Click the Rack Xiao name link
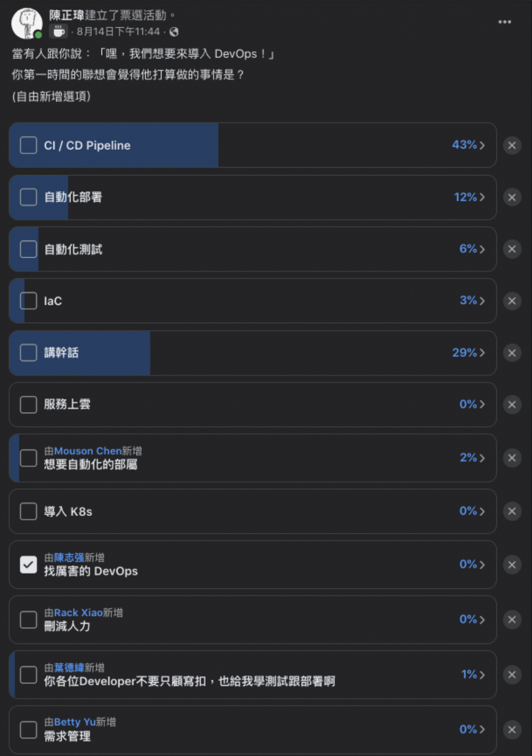Viewport: 532px width, 756px height. [x=78, y=612]
